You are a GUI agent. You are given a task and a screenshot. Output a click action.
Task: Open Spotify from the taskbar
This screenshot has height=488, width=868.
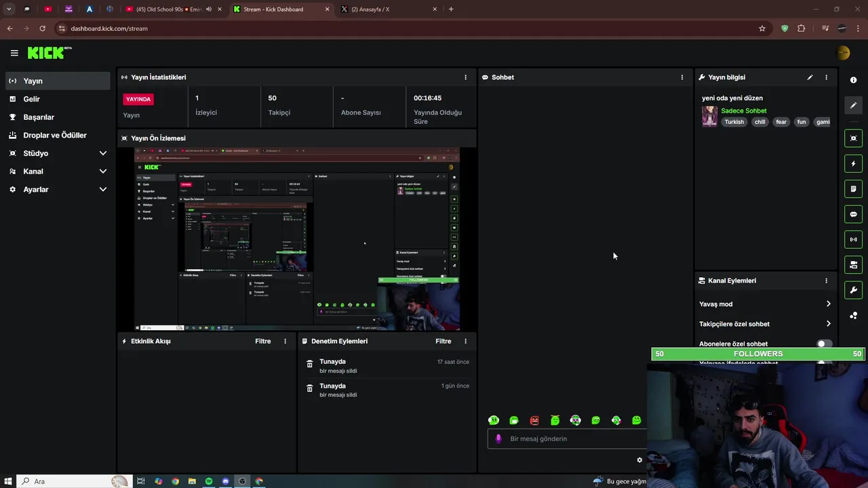pos(209,481)
